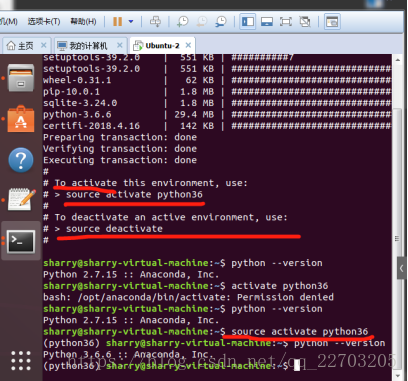This screenshot has height=381, width=408.
Task: Open Ubuntu Software store dock icon
Action: (x=21, y=119)
